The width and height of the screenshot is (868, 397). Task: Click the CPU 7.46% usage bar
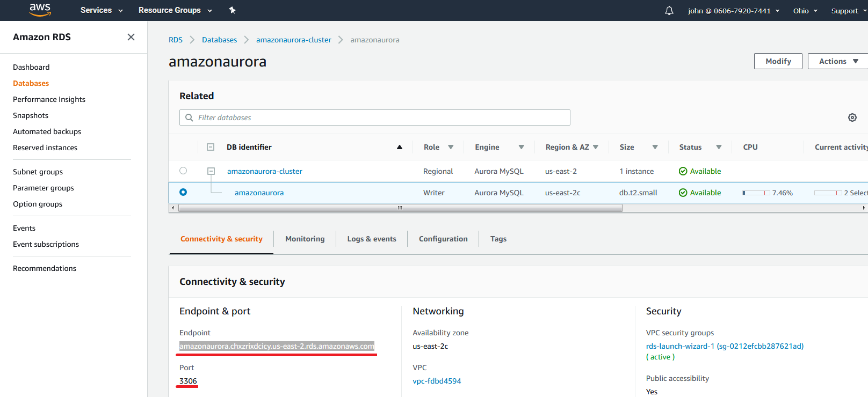pos(756,193)
